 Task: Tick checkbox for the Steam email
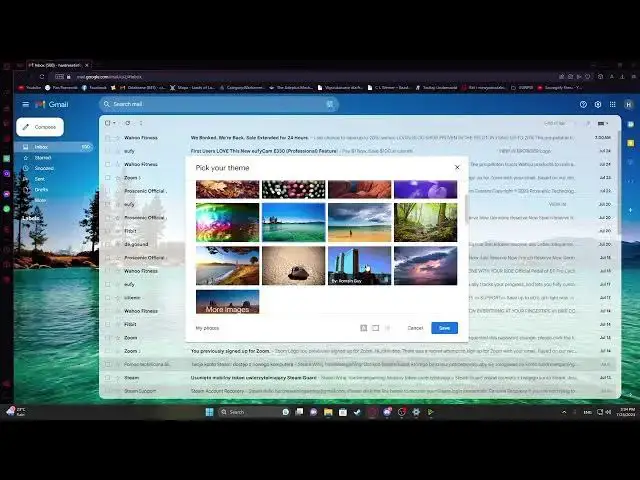coord(108,378)
